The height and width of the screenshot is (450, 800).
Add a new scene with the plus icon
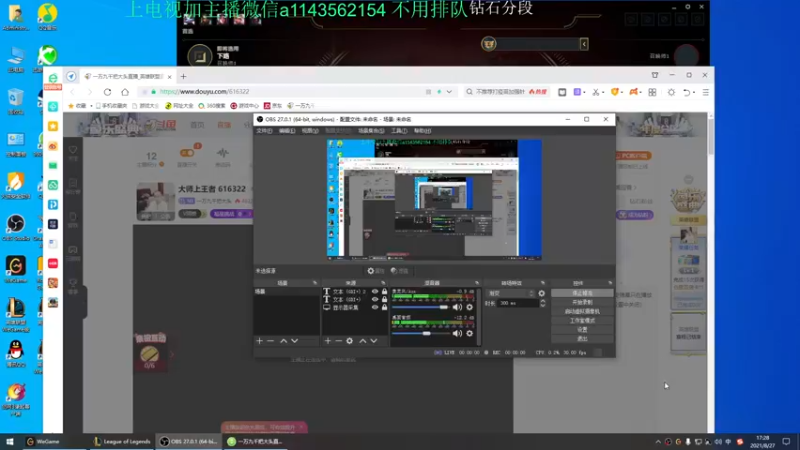pos(260,340)
